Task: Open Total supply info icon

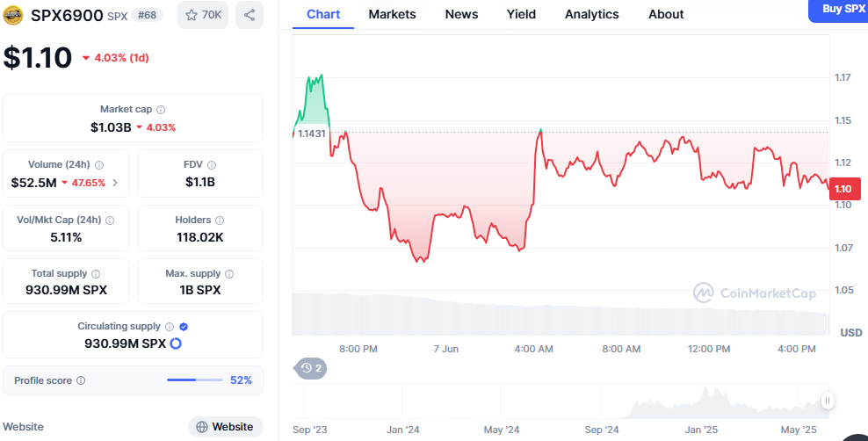Action: pos(96,274)
